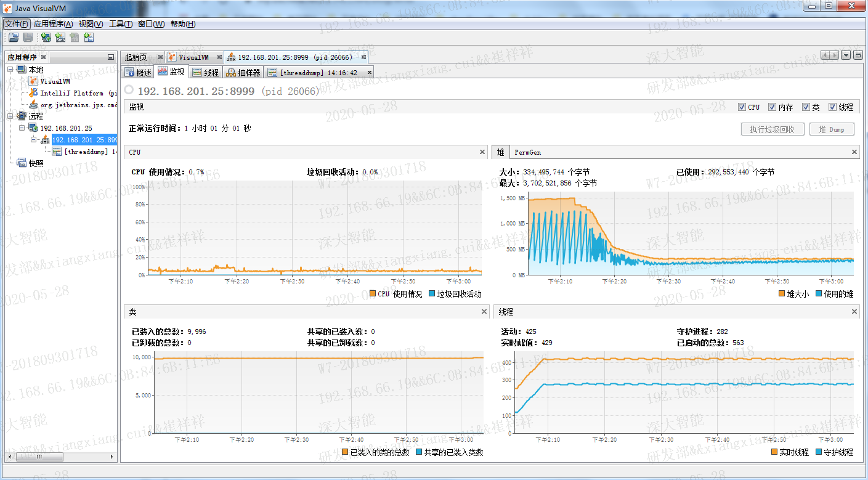Screen dimensions: 868x480
Task: Select the 堆 memory chart tab
Action: pos(501,152)
